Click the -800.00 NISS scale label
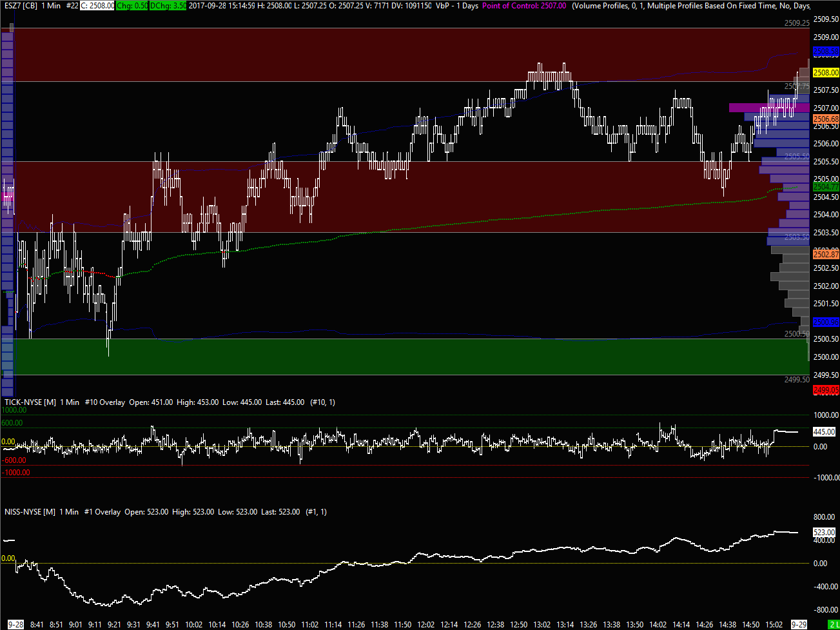Screen dimensions: 840x630 825,609
